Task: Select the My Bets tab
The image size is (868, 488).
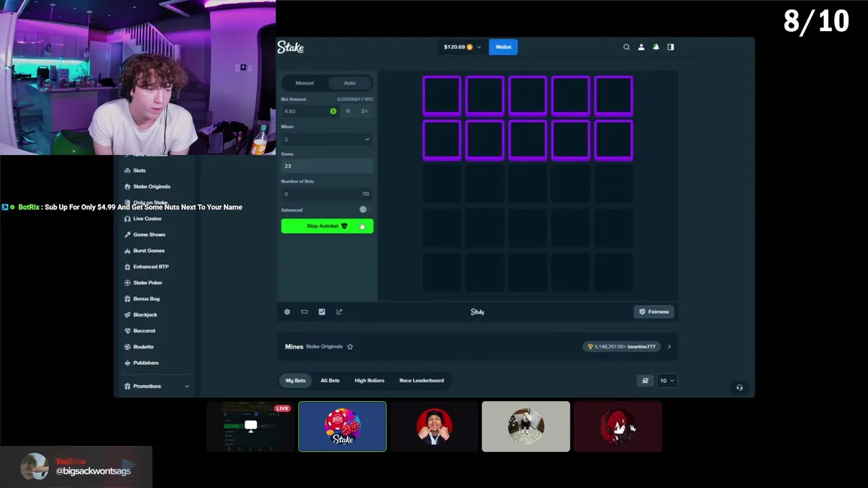Action: pyautogui.click(x=296, y=380)
